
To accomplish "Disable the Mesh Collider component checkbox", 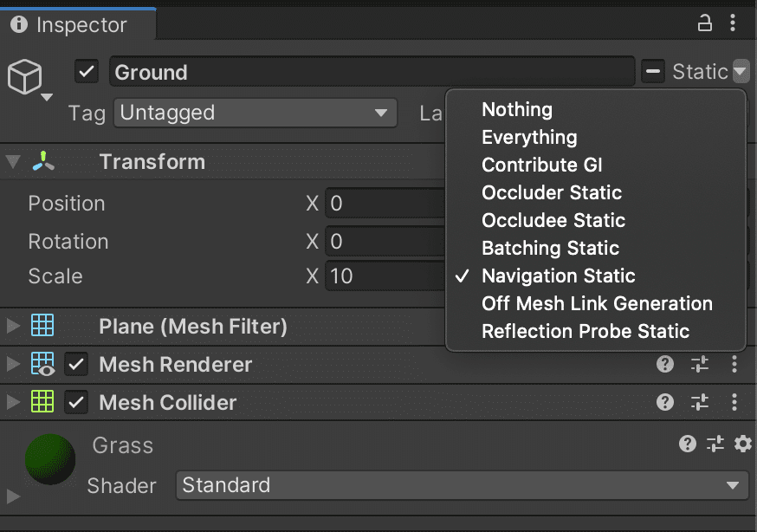I will 76,403.
